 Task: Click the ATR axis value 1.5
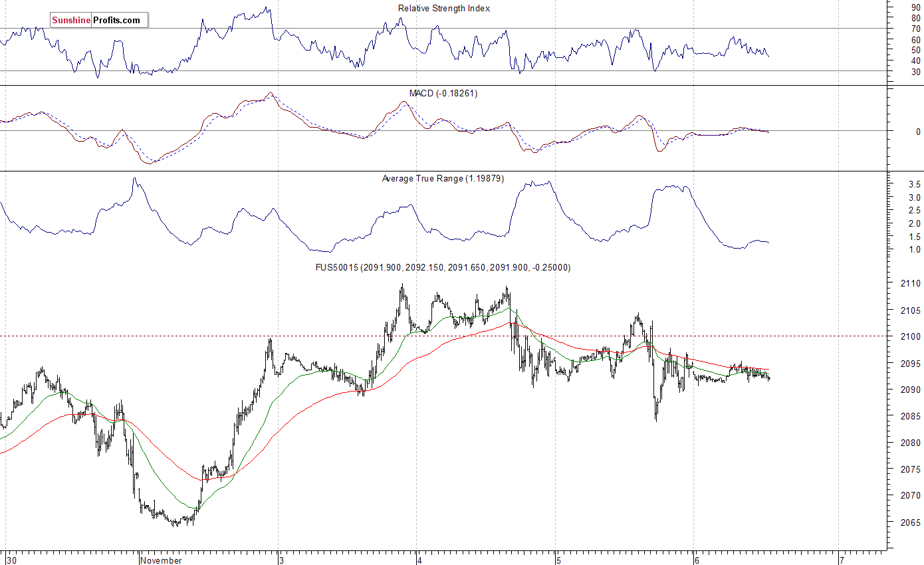point(915,236)
